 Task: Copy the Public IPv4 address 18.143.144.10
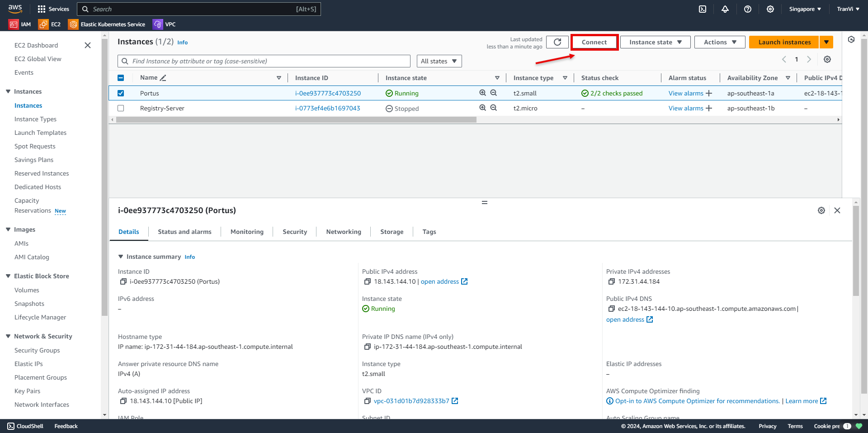pos(367,281)
